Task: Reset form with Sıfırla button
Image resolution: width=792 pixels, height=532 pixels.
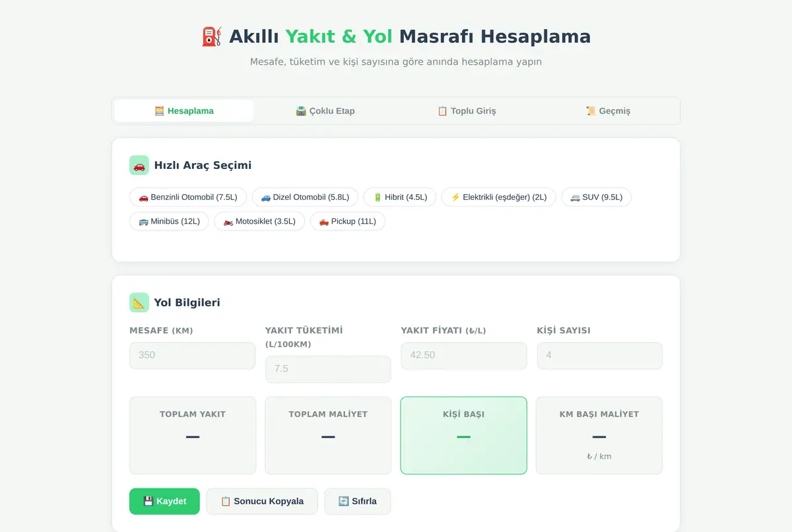Action: tap(357, 502)
